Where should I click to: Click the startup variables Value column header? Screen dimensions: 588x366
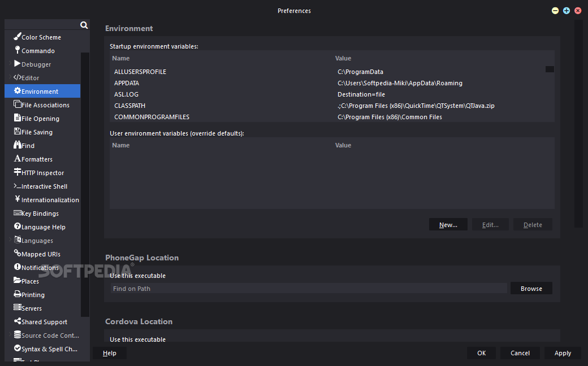pos(343,58)
